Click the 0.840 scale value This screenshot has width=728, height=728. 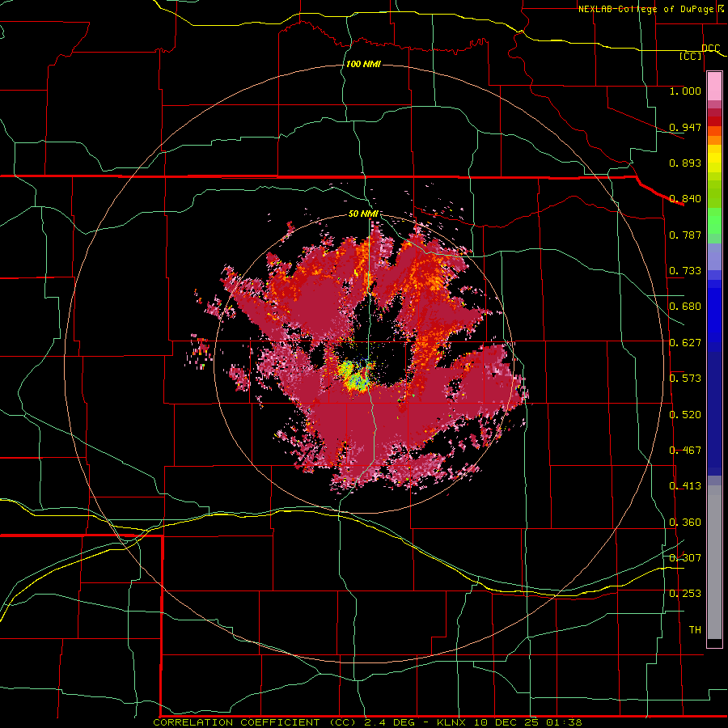pos(685,199)
